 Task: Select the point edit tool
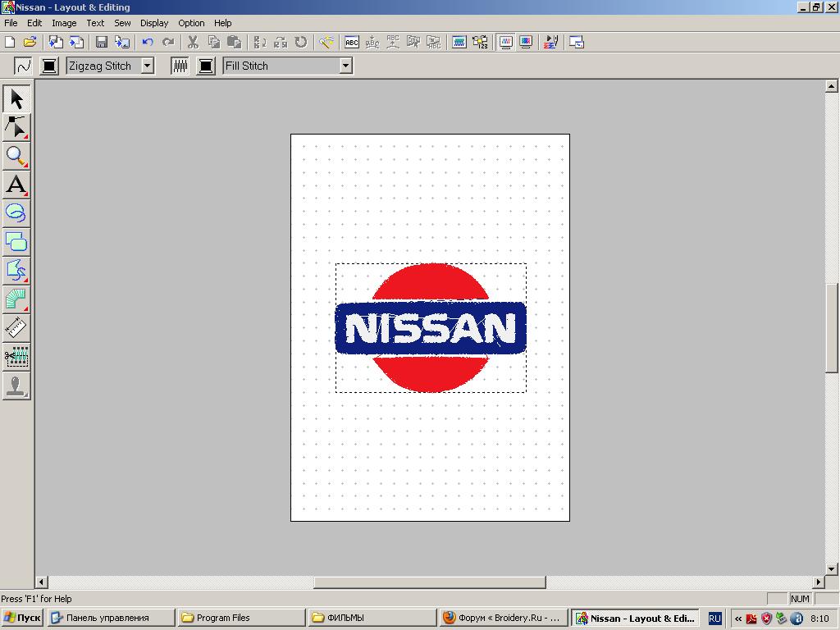coord(16,127)
